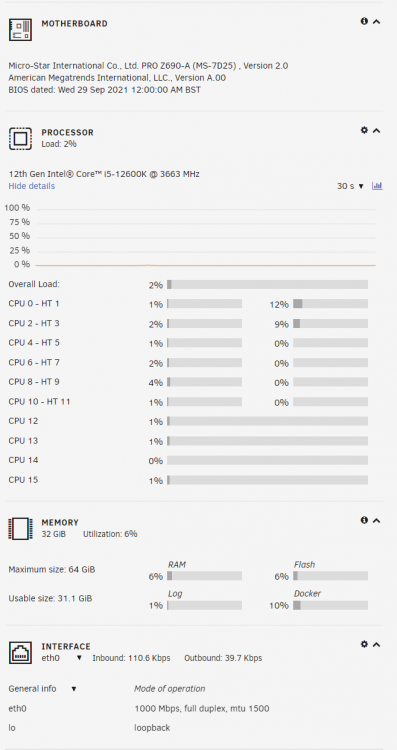The height and width of the screenshot is (750, 397).
Task: Click the Interface ethernet port icon
Action: [x=21, y=653]
